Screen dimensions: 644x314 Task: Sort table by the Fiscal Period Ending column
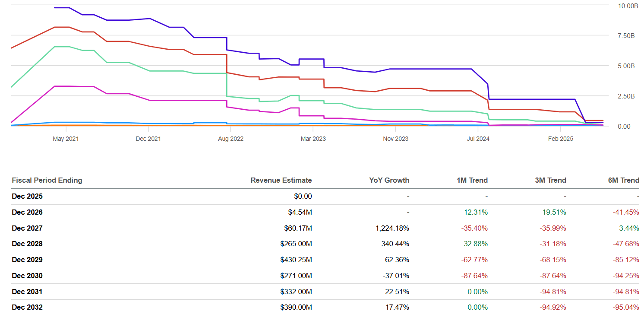[x=47, y=180]
